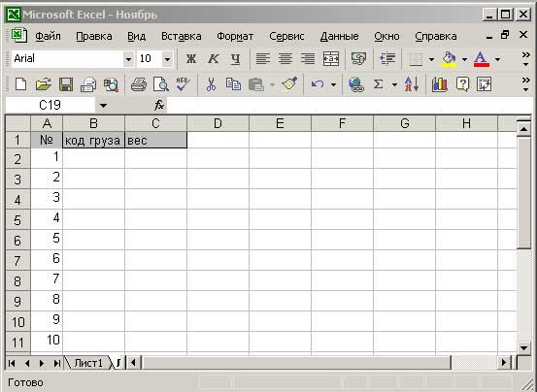Toggle Italic (К) formatting

point(213,59)
